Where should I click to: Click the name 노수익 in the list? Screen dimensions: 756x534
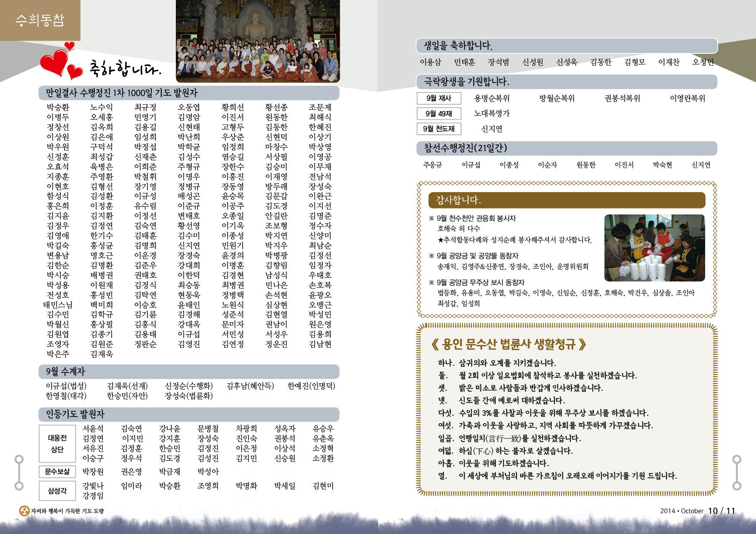(101, 107)
